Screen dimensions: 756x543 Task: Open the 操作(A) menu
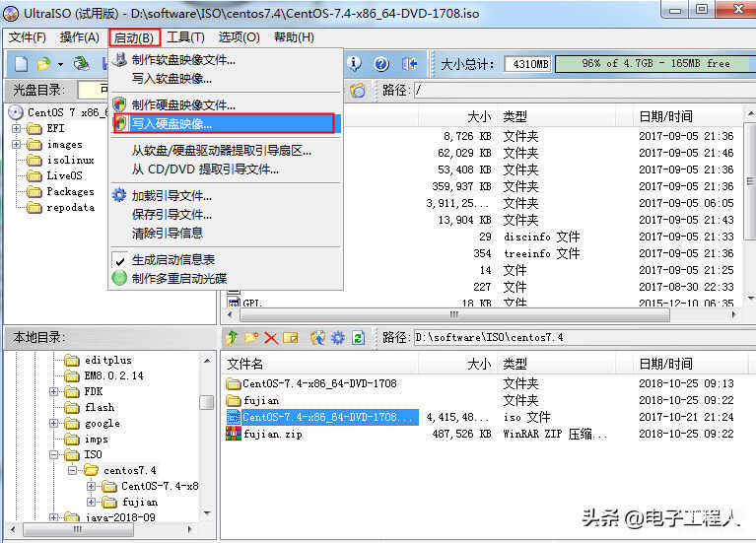(80, 37)
